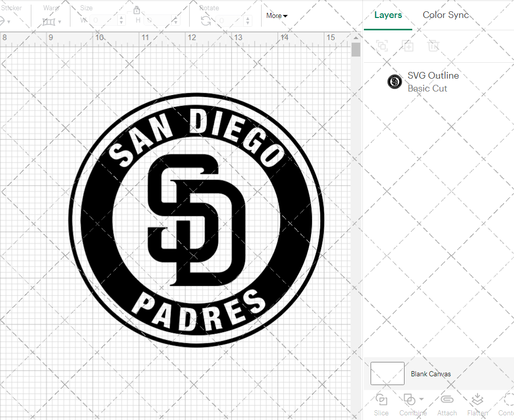
Task: Switch to the Color Sync tab
Action: pos(446,15)
